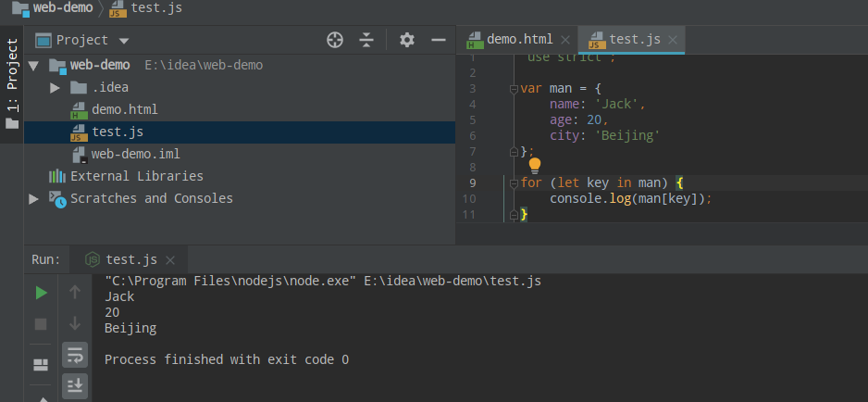Open the Project view dropdown
868x402 pixels.
(124, 41)
